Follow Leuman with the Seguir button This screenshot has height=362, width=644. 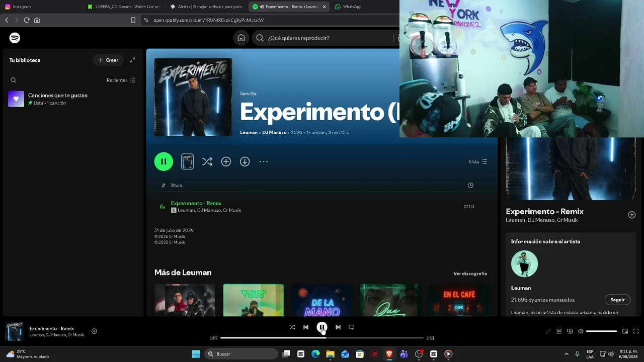[x=617, y=300]
